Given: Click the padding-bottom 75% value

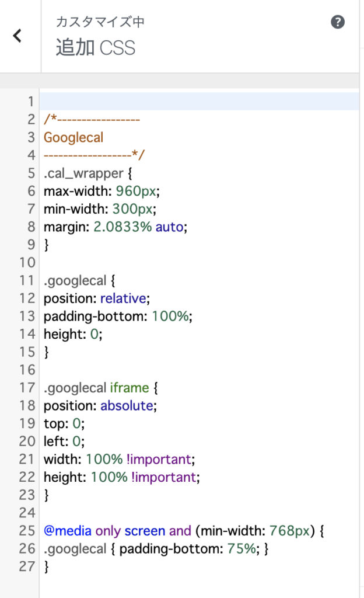Looking at the screenshot, I should (242, 549).
